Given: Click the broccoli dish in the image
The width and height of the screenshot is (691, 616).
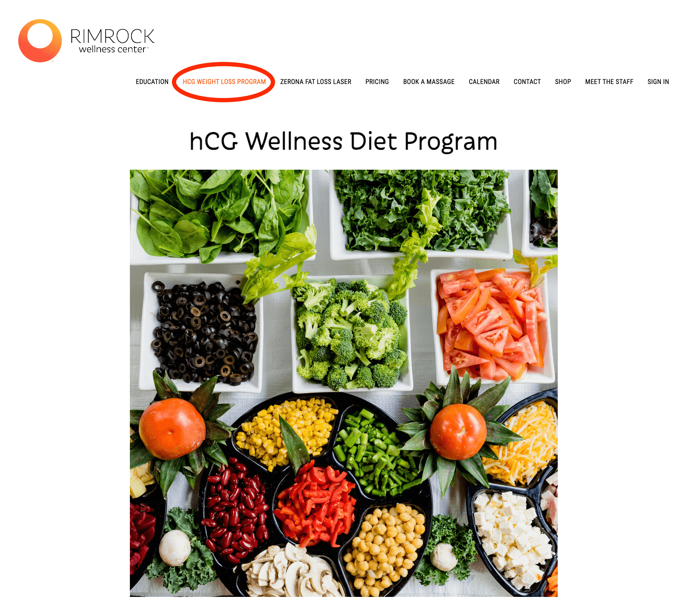Looking at the screenshot, I should coord(351,334).
